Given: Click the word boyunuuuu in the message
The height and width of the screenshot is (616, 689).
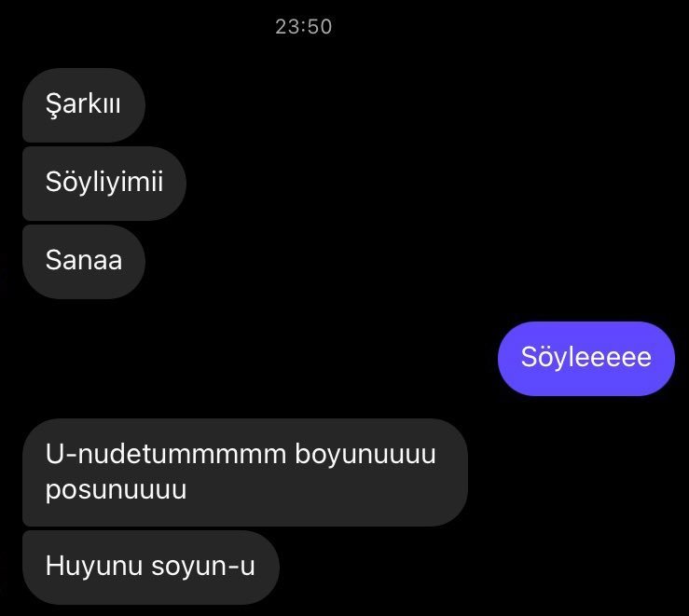Looking at the screenshot, I should [x=365, y=454].
